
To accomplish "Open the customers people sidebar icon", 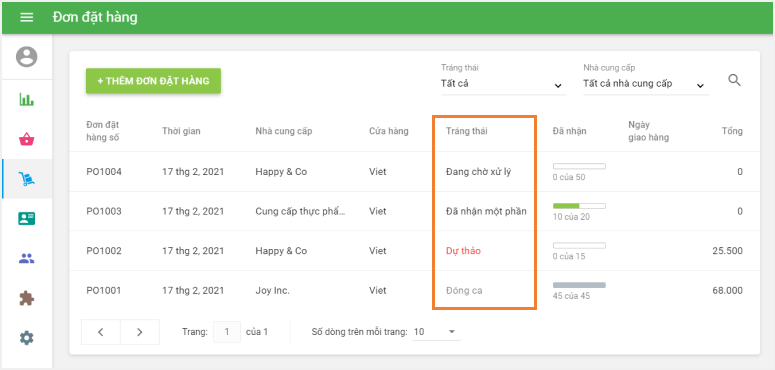I will click(x=27, y=258).
